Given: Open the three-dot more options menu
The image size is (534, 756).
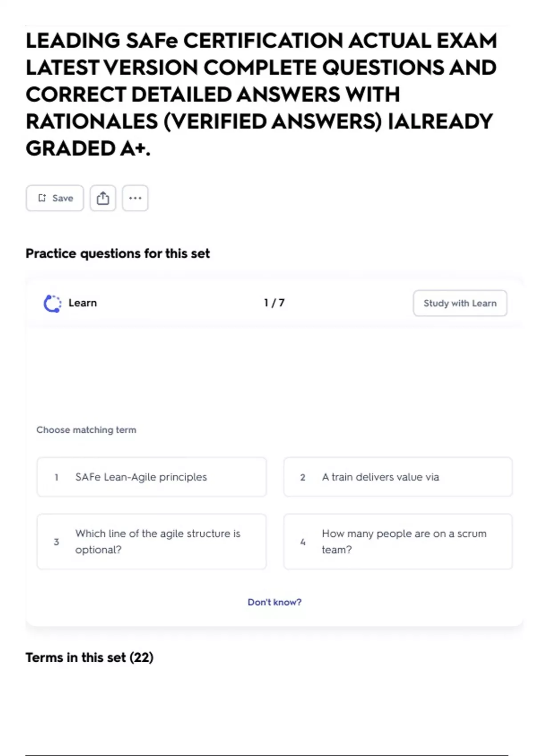Looking at the screenshot, I should point(135,198).
